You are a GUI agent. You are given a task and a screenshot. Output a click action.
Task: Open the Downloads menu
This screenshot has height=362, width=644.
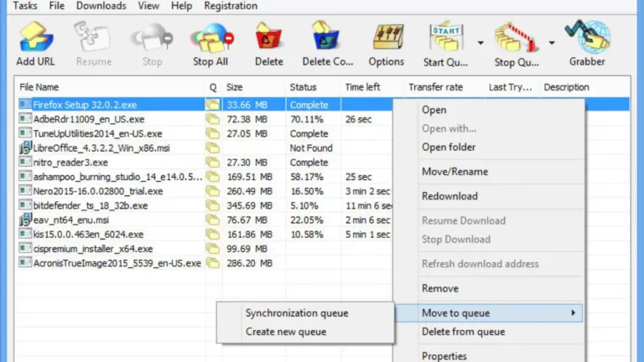[101, 6]
